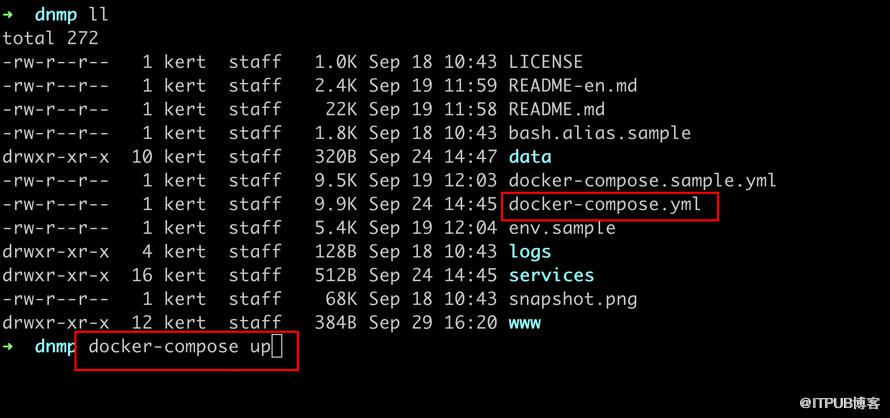Viewport: 890px width, 418px height.
Task: Select the LICENSE file entry
Action: 545,62
